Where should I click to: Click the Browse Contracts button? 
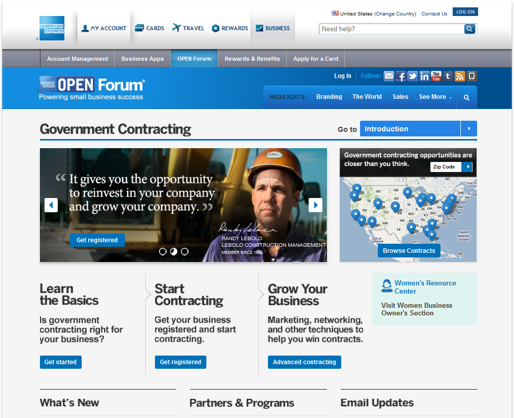pos(409,251)
